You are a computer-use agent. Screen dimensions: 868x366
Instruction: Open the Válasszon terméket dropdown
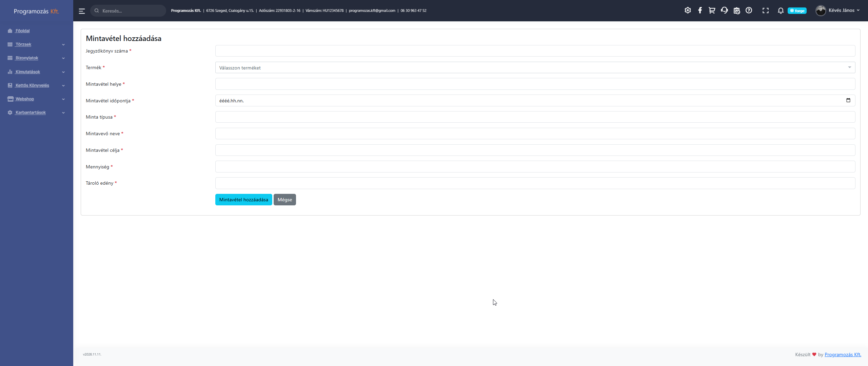point(535,67)
